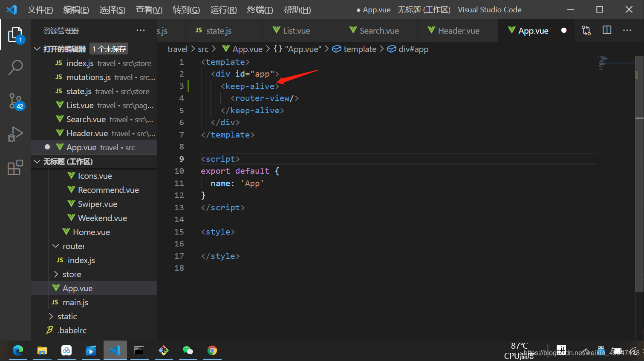
Task: Click the template breadcrumb
Action: point(355,49)
